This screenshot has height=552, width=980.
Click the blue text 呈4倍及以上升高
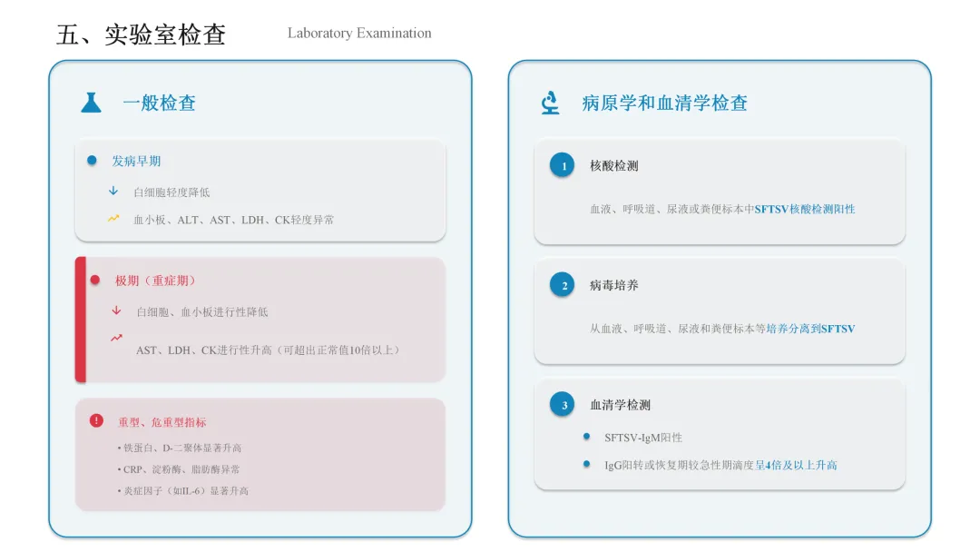pyautogui.click(x=797, y=465)
